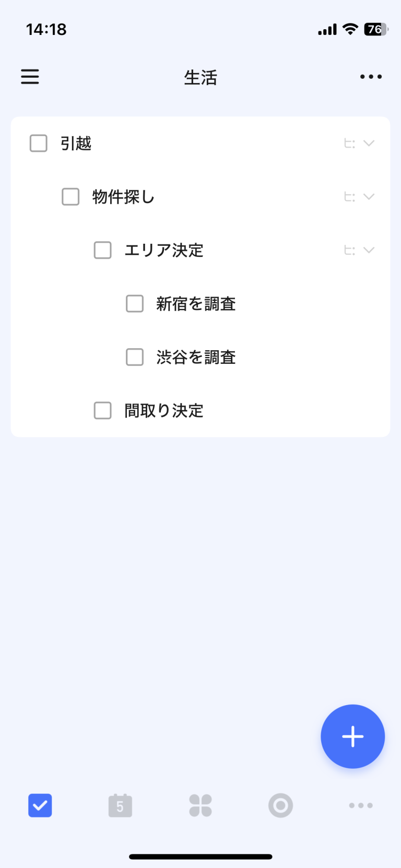Open the four-quadrant matrix tab
401x868 pixels.
(200, 805)
